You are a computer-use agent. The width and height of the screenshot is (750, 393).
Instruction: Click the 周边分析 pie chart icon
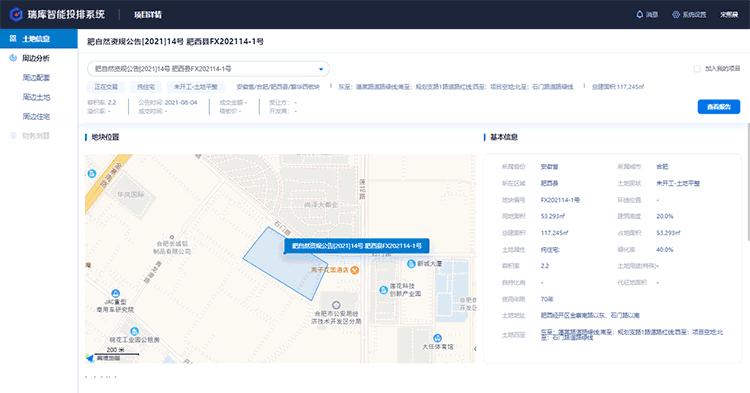13,58
